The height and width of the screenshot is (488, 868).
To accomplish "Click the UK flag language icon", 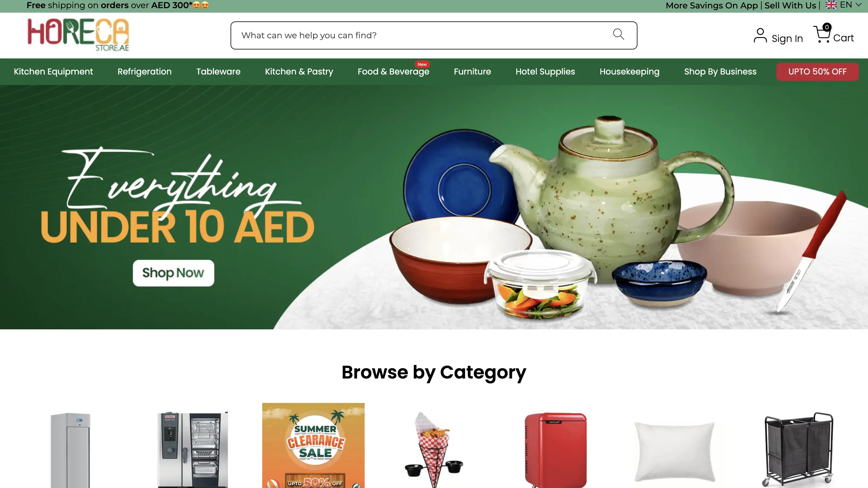I will [831, 5].
